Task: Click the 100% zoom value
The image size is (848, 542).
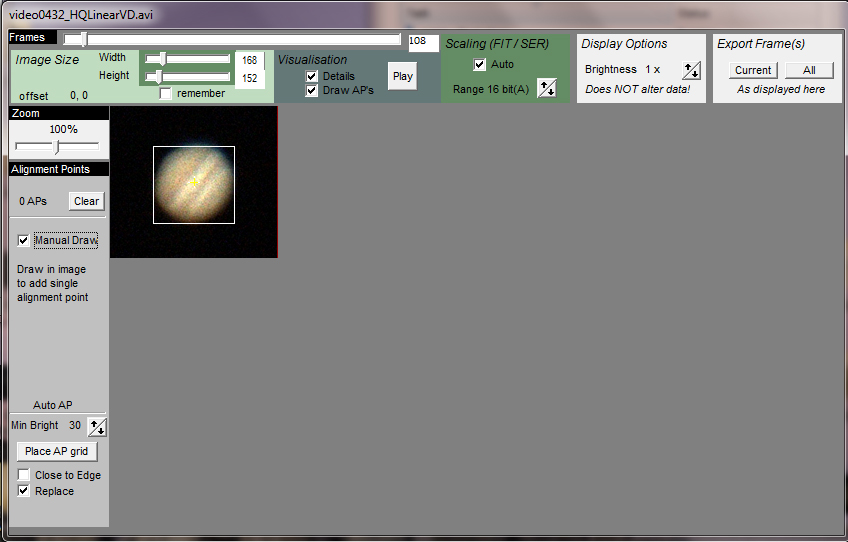Action: [64, 129]
